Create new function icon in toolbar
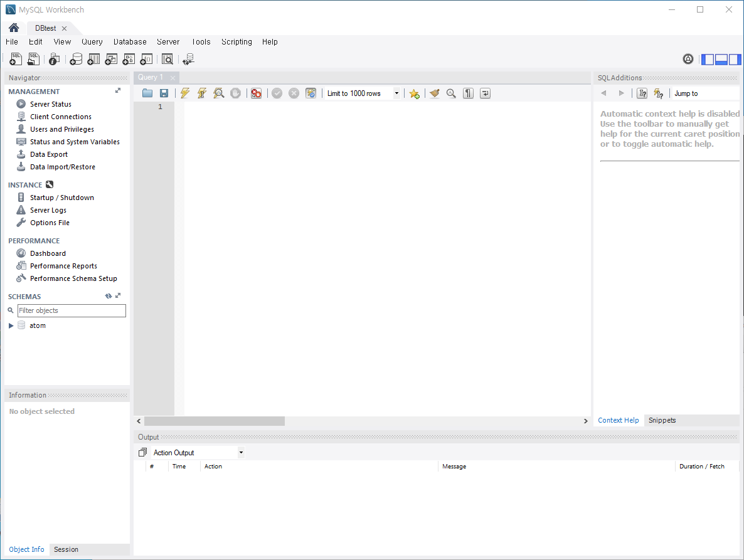 click(147, 59)
